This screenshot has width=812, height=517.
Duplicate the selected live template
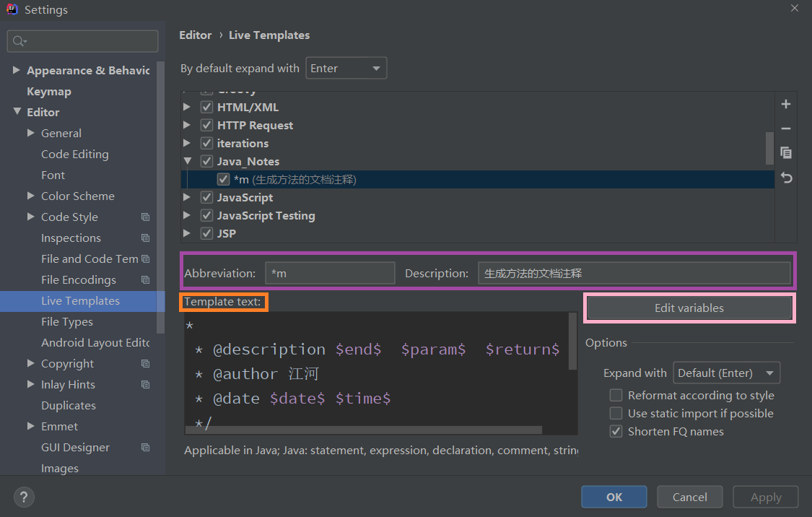[x=785, y=152]
